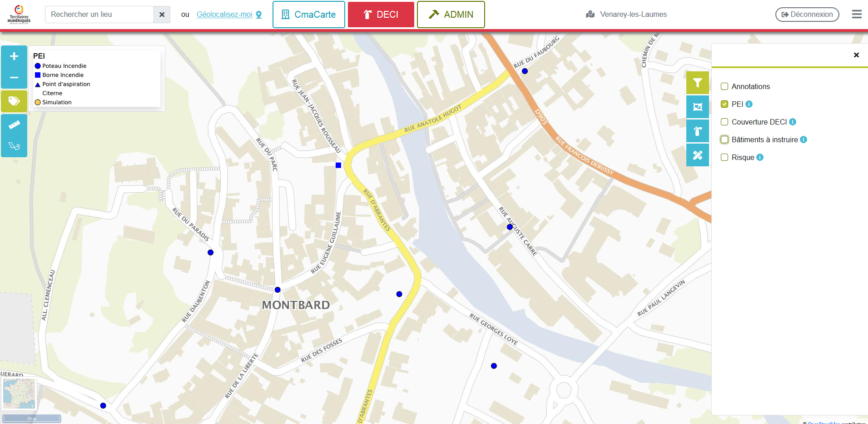Screen dimensions: 868x424
Task: Clear the location search field
Action: click(162, 15)
